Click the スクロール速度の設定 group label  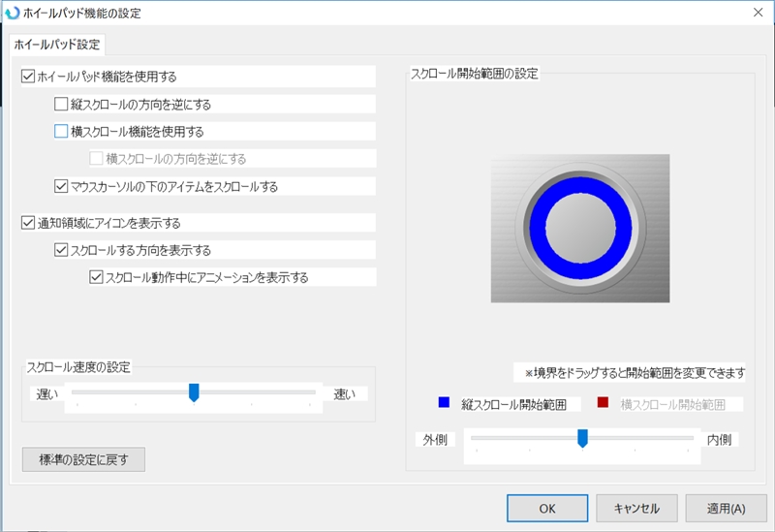[78, 367]
